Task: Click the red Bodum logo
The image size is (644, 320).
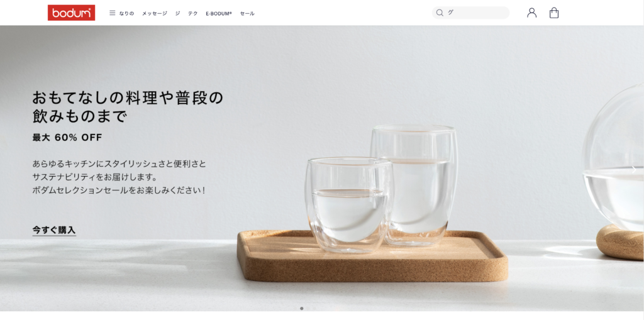Action: point(71,13)
